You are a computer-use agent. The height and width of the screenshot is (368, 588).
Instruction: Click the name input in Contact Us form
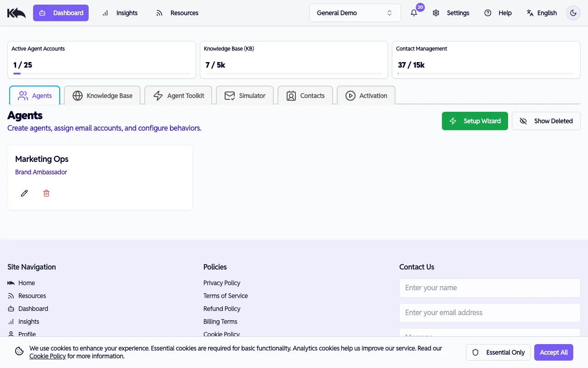coord(490,287)
